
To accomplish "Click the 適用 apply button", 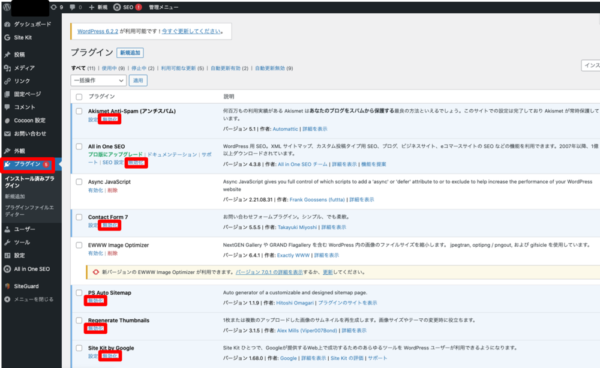I will pos(138,80).
